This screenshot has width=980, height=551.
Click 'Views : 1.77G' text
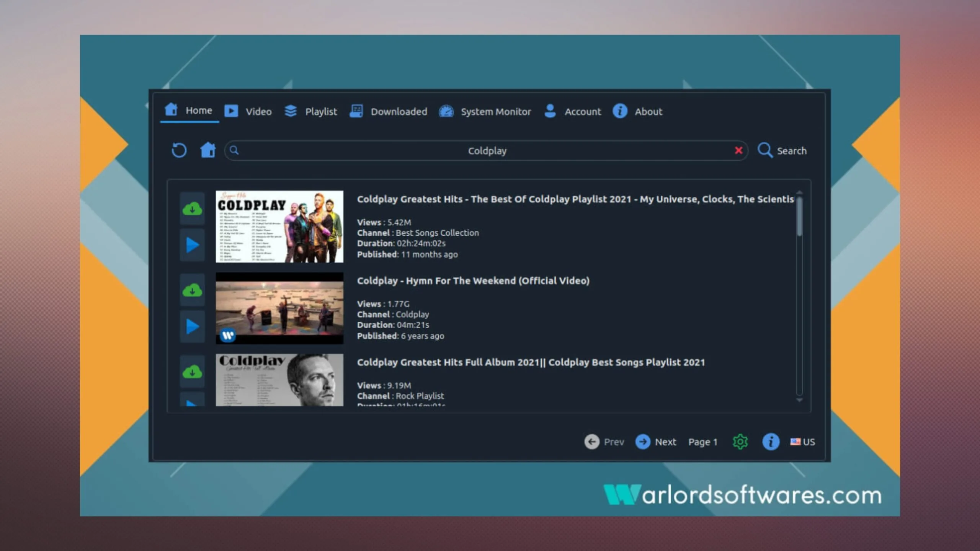[383, 304]
